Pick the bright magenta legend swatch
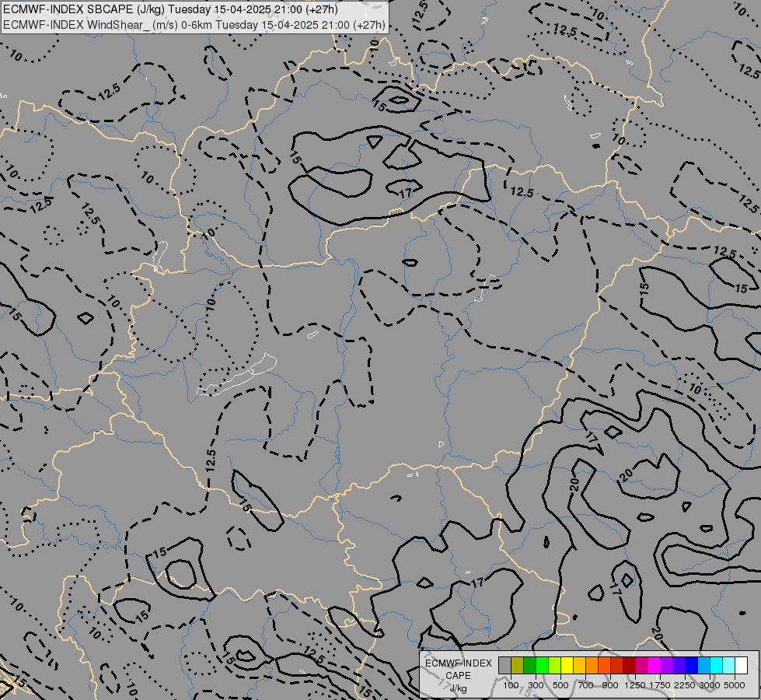The image size is (761, 700). coord(655,665)
